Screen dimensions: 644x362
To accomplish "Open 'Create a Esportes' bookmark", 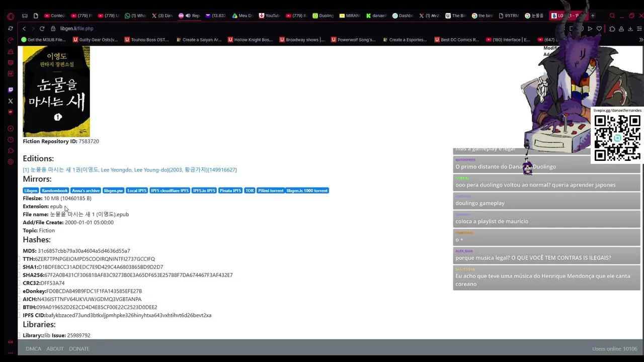I will coord(405,40).
